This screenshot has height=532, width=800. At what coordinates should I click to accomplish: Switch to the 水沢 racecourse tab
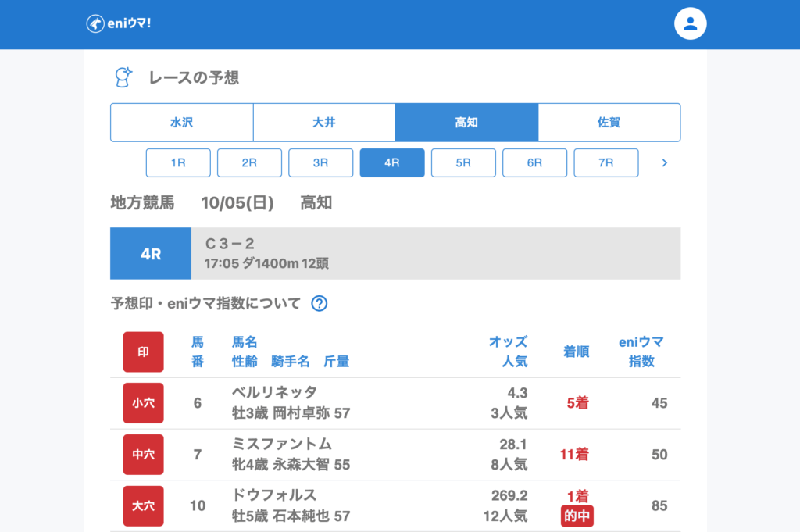(182, 123)
